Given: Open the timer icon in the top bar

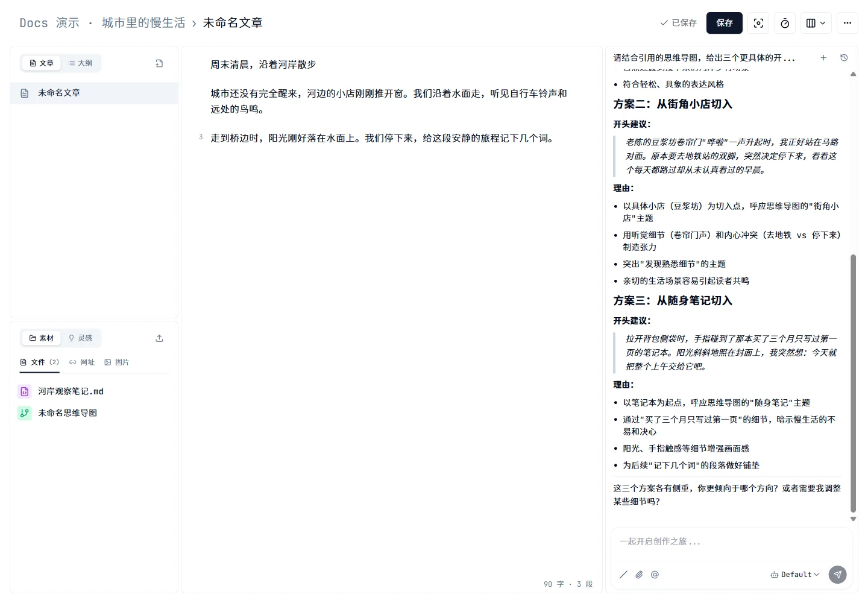Looking at the screenshot, I should [x=785, y=23].
